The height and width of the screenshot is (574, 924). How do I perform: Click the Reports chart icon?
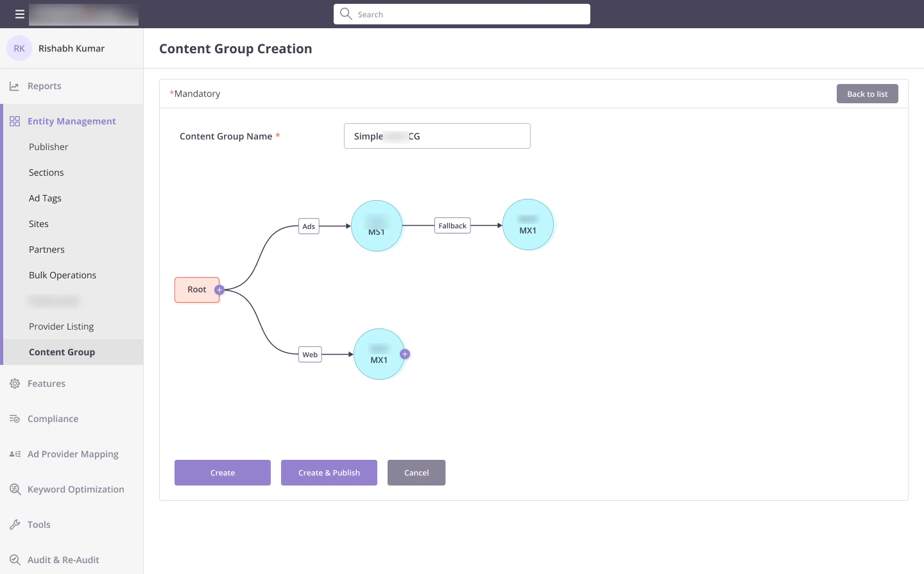coord(14,86)
